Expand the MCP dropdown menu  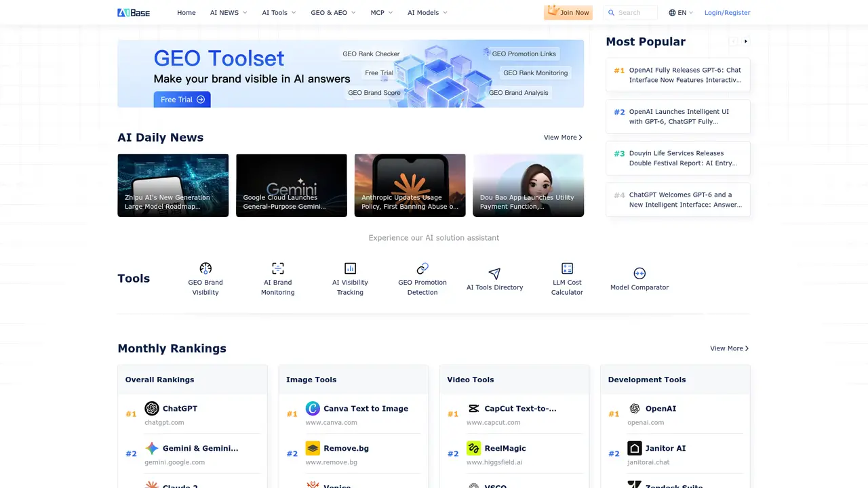382,13
